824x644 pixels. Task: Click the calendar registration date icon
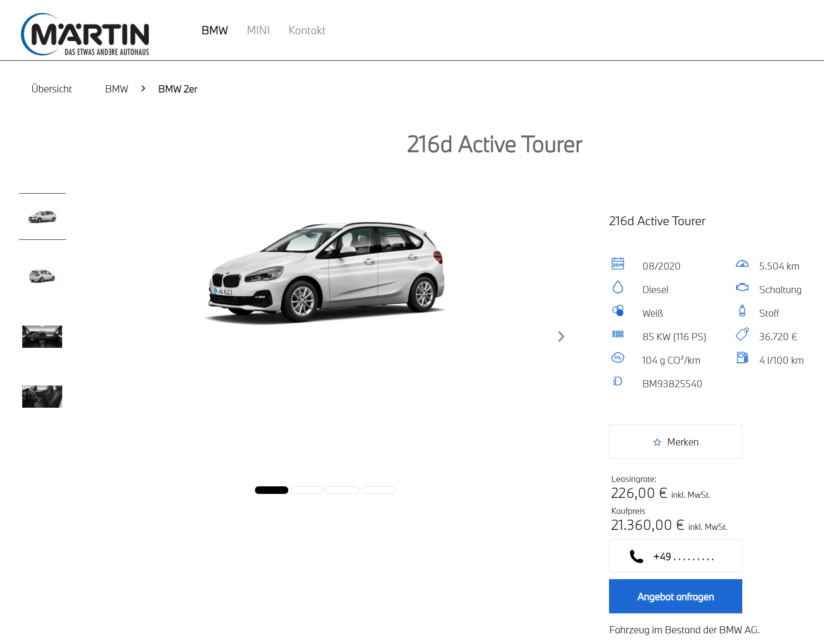pyautogui.click(x=618, y=263)
